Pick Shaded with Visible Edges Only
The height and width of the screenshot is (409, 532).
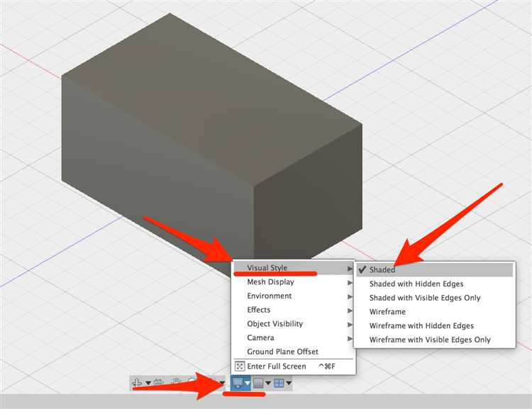click(424, 298)
